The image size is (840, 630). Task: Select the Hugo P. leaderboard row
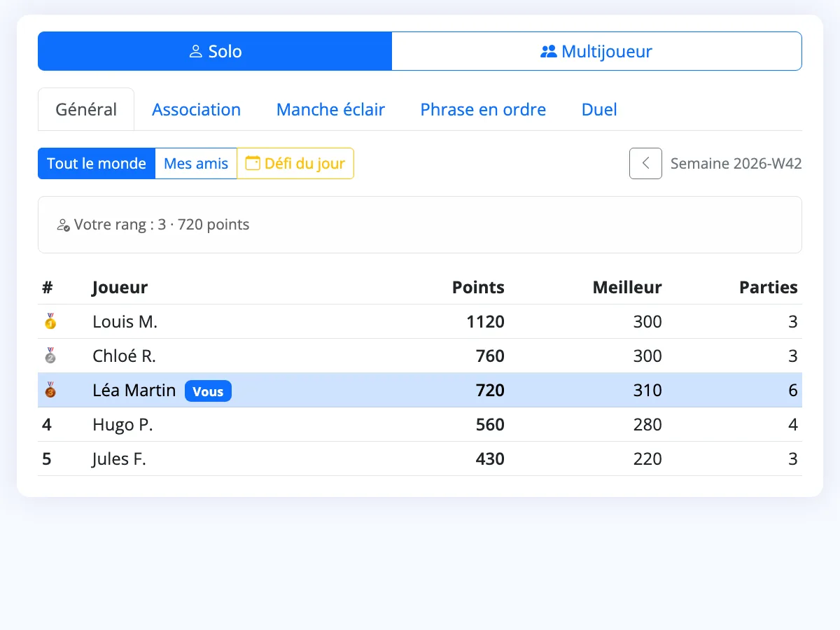pyautogui.click(x=420, y=425)
